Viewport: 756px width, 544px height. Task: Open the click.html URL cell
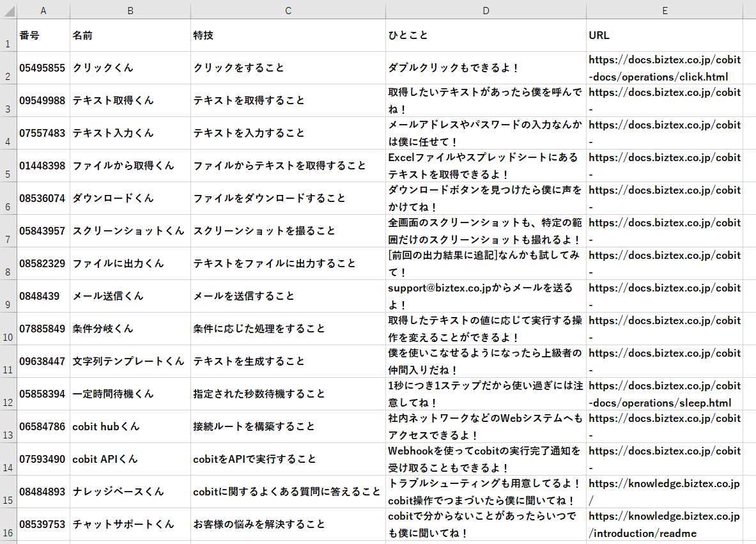tap(665, 68)
